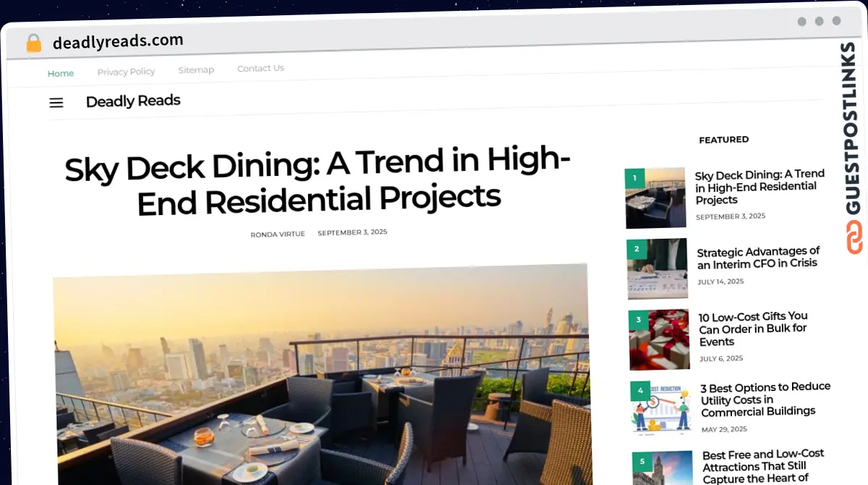Image resolution: width=868 pixels, height=485 pixels.
Task: Open featured thumbnail number 4 cost reduction
Action: [x=660, y=410]
